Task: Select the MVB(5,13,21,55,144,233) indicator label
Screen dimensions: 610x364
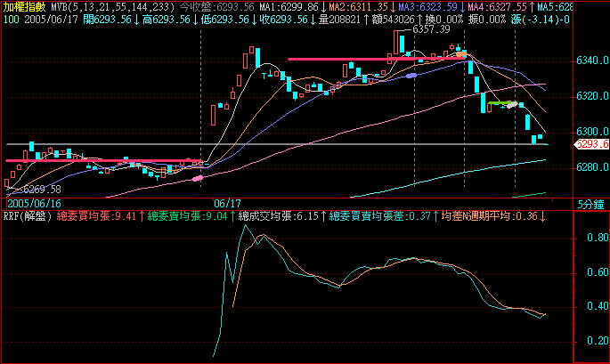Action: coord(113,6)
